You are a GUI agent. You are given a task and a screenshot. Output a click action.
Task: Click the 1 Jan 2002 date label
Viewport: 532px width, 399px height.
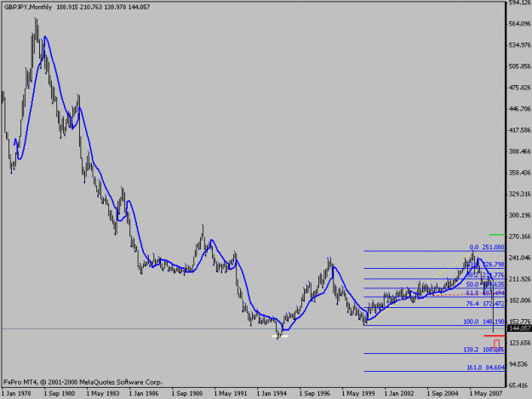coord(399,394)
